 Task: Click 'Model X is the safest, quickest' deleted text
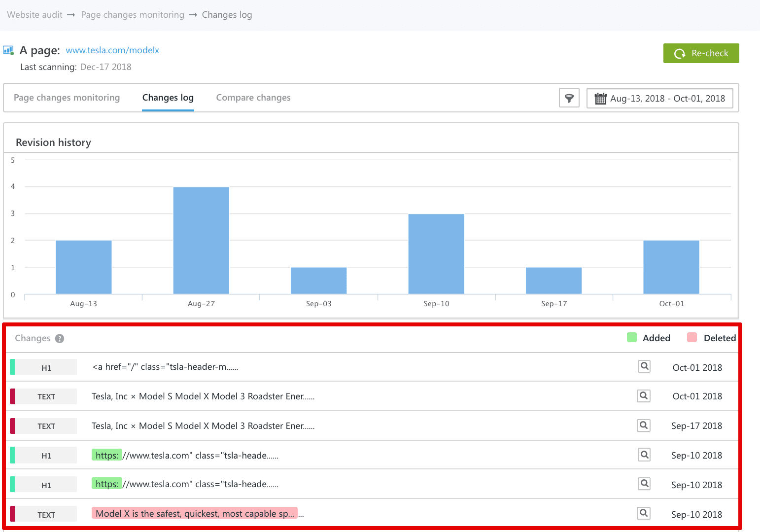coord(195,513)
